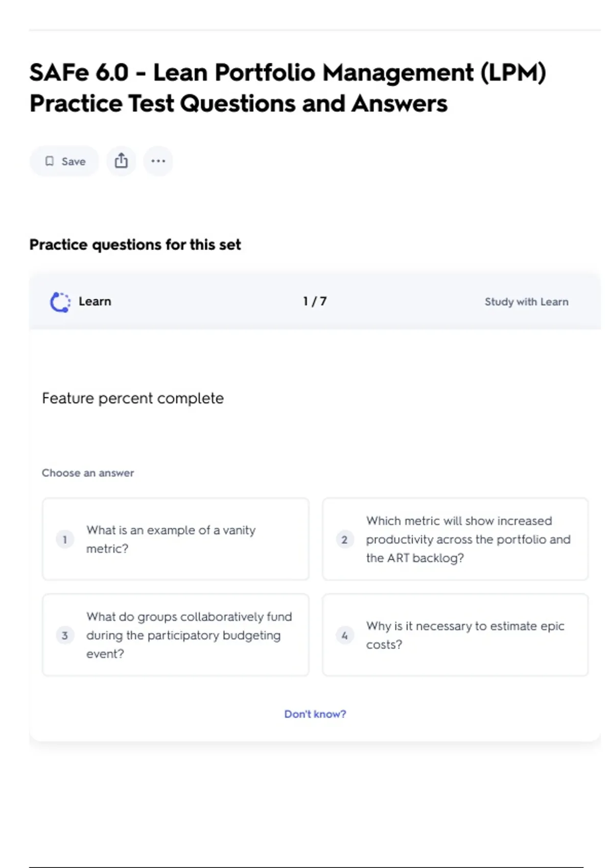
Task: Click the 1 / 7 progress counter
Action: 315,302
